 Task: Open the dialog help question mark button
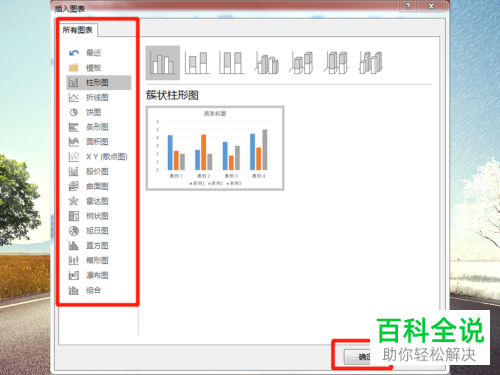[x=408, y=6]
